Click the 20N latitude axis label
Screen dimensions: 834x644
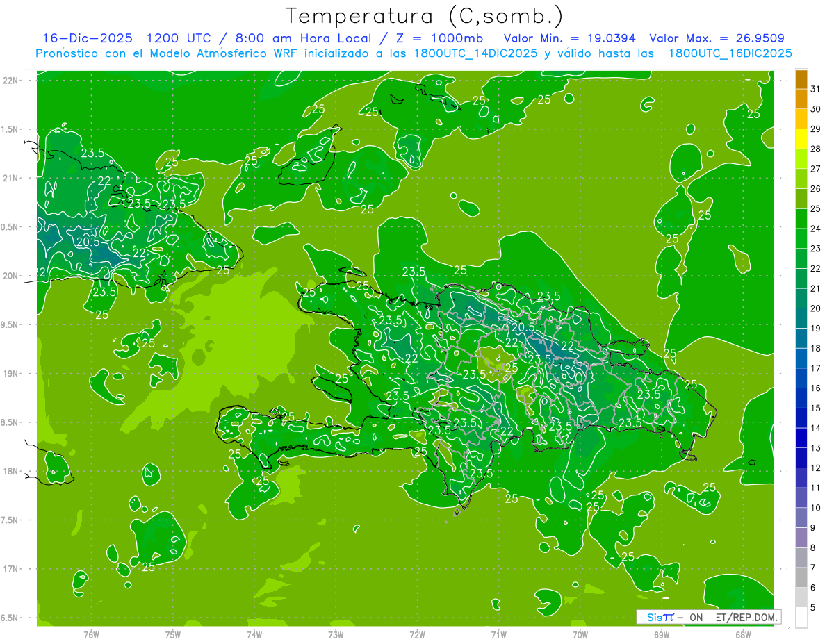coord(11,276)
